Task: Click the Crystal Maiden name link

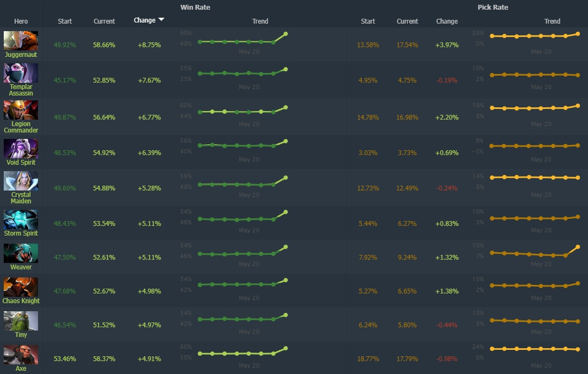Action: click(20, 197)
